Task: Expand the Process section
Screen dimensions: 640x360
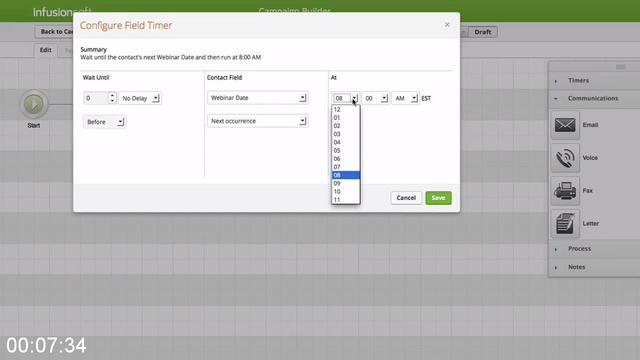Action: [594, 249]
